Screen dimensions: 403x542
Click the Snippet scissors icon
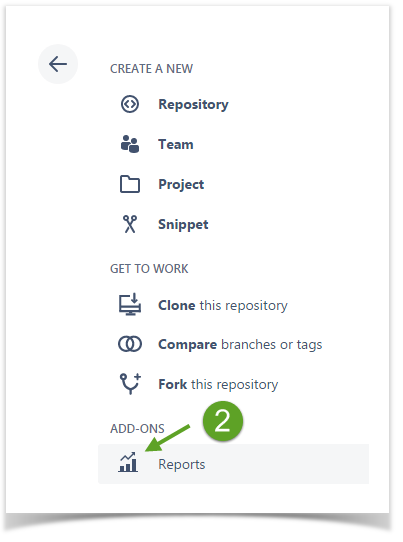130,224
